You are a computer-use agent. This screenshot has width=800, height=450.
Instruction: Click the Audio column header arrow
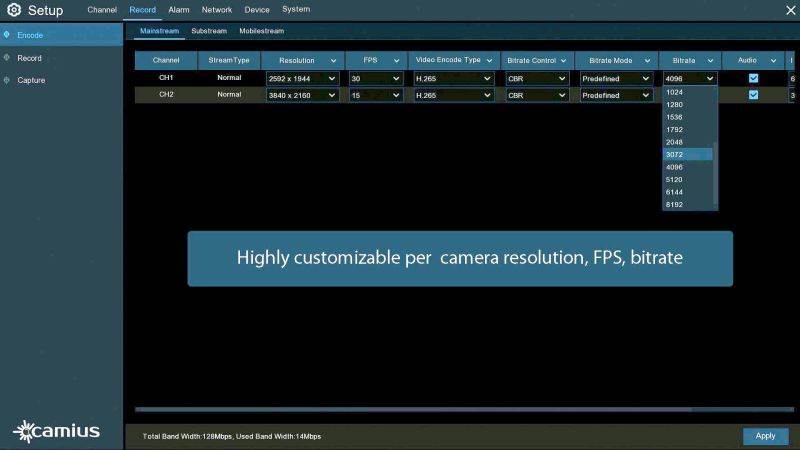click(x=773, y=61)
